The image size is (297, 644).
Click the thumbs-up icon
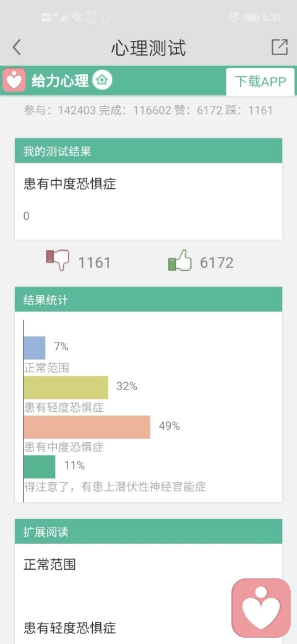(180, 261)
